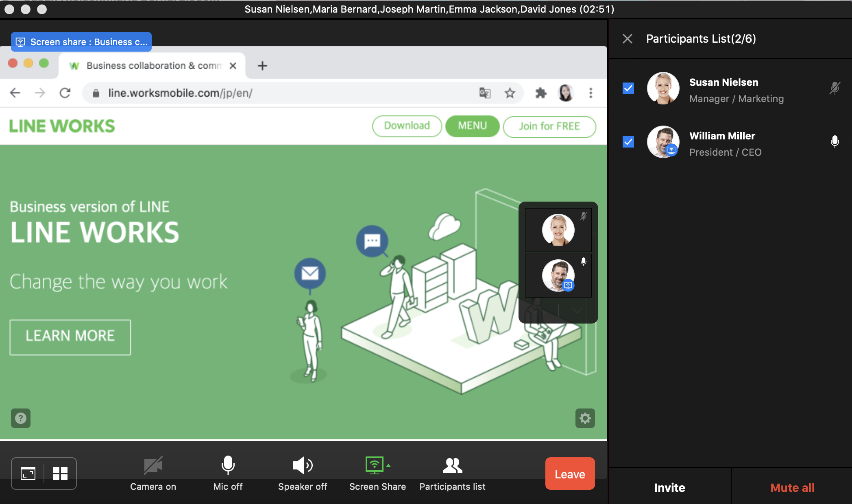This screenshot has height=504, width=852.
Task: Mute William Miller's microphone in the list
Action: 835,142
